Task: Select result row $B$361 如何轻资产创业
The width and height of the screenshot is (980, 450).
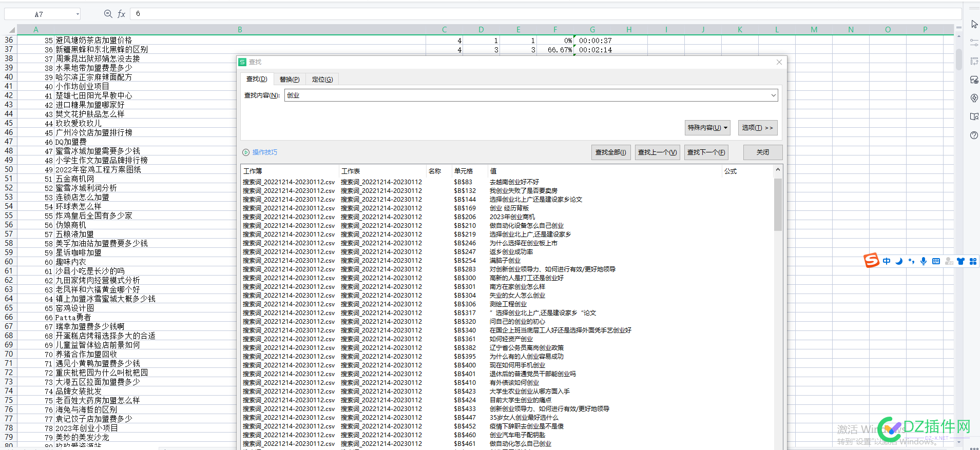Action: 507,339
